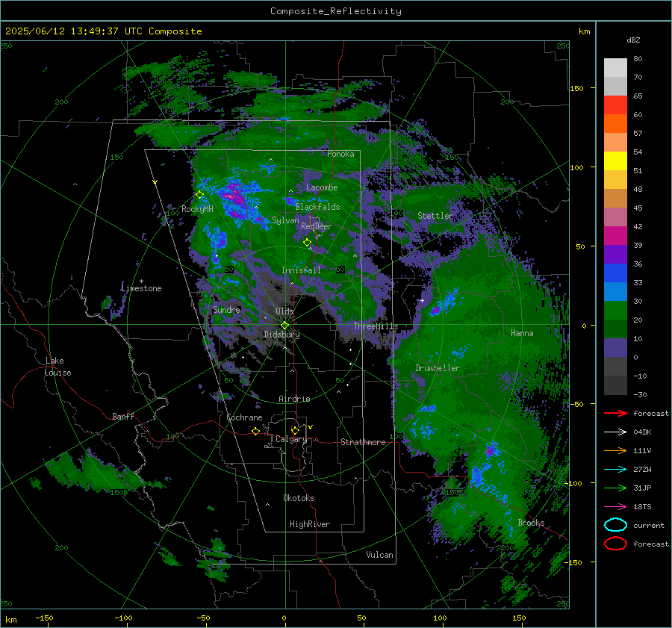Click the bright yellow 51-54 dBZ swatch
Viewport: 672px width, 628px height.
point(615,161)
